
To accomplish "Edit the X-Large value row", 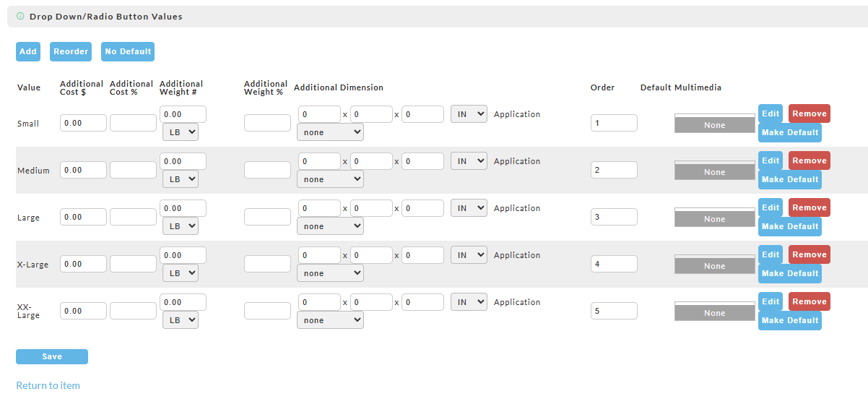I will click(771, 254).
